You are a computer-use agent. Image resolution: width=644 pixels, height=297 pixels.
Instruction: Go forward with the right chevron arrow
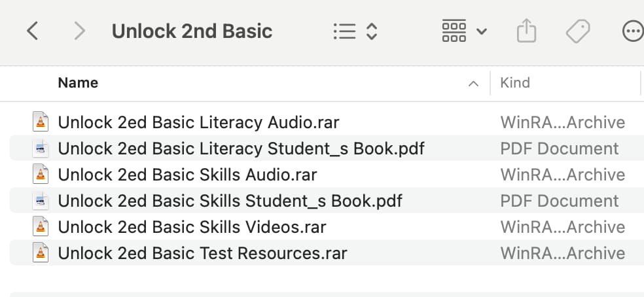pos(79,31)
